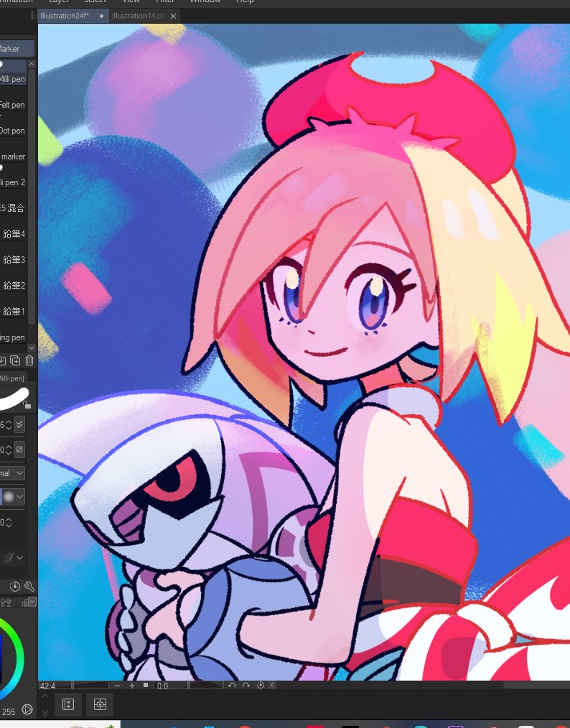Image resolution: width=570 pixels, height=728 pixels.
Task: Rotate canvas left icon
Action: 232,686
